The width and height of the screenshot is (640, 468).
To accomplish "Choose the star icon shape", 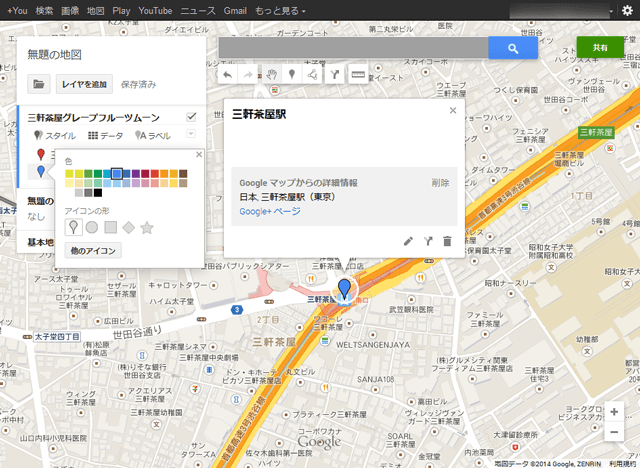I will click(147, 227).
